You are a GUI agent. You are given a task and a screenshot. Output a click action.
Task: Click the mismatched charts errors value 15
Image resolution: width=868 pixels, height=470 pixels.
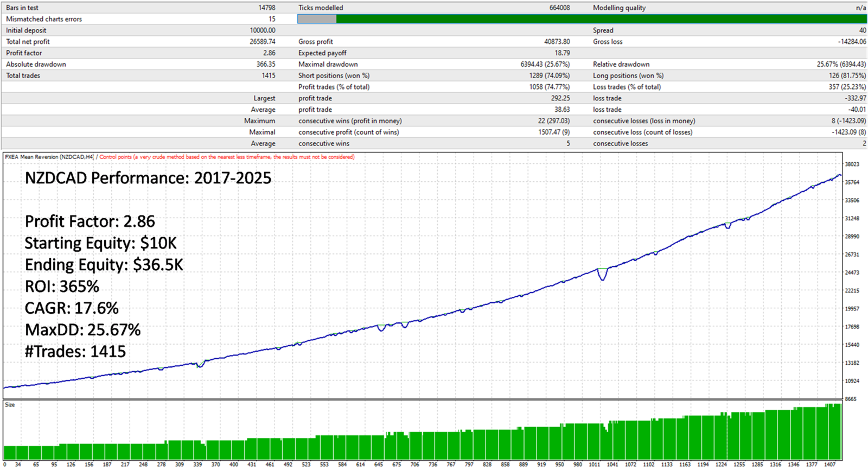click(272, 19)
